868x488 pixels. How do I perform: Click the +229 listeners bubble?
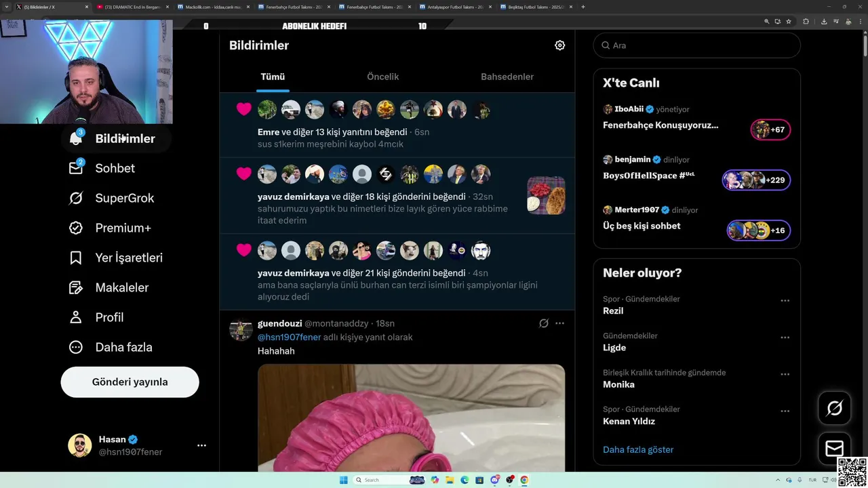coord(756,180)
